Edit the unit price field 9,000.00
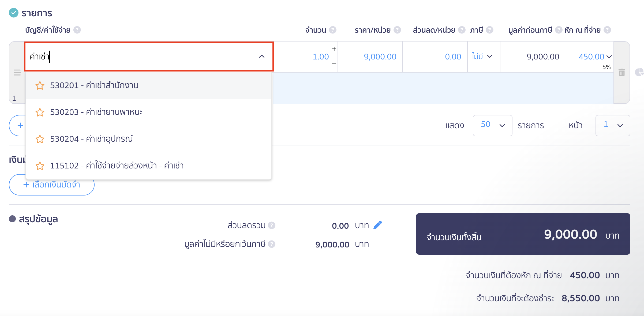 [370, 57]
